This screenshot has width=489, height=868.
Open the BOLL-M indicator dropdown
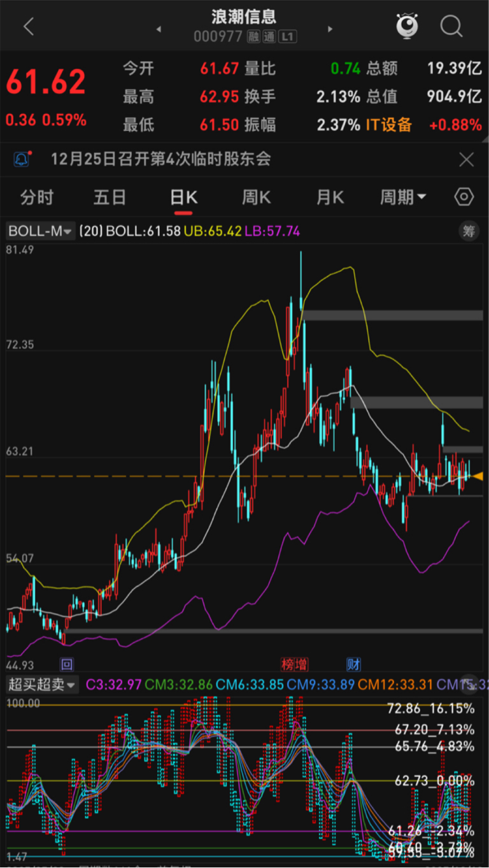point(40,231)
